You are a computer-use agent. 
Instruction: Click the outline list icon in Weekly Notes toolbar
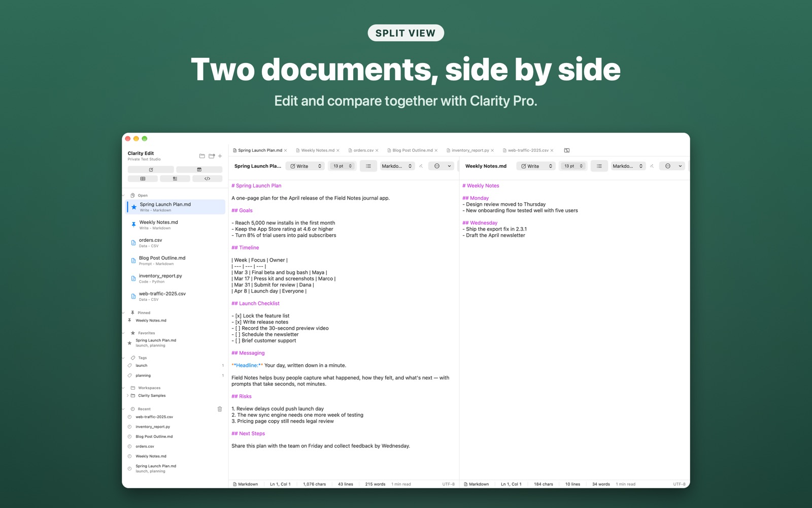599,166
